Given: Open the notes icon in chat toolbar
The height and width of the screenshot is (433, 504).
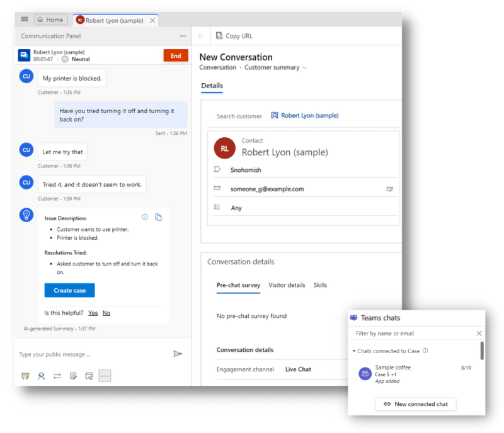Looking at the screenshot, I should pos(73,376).
